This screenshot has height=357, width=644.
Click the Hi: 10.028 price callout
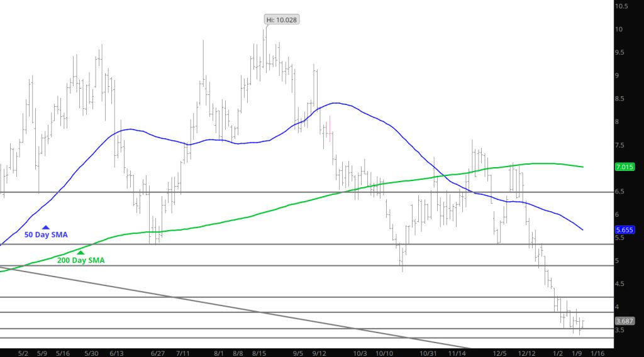[281, 19]
